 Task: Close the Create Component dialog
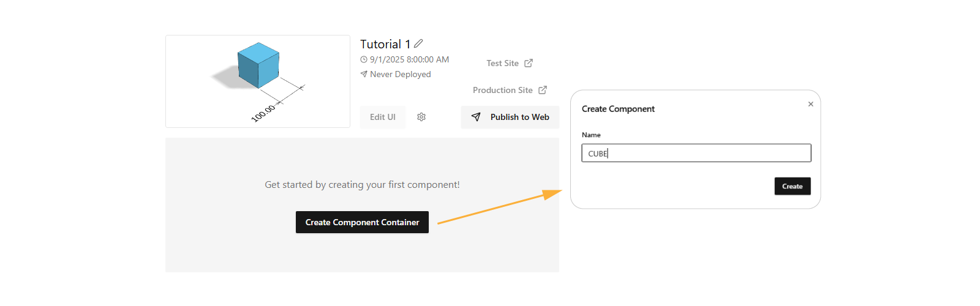point(811,104)
